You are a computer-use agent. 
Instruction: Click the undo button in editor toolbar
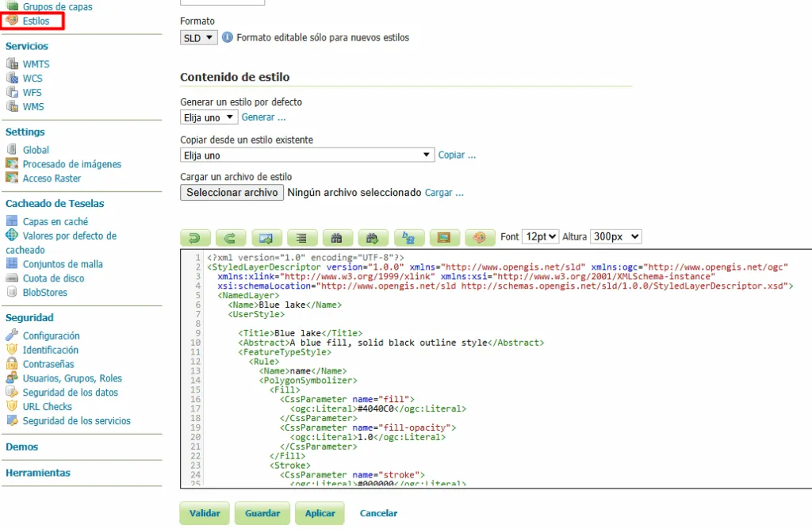click(195, 237)
